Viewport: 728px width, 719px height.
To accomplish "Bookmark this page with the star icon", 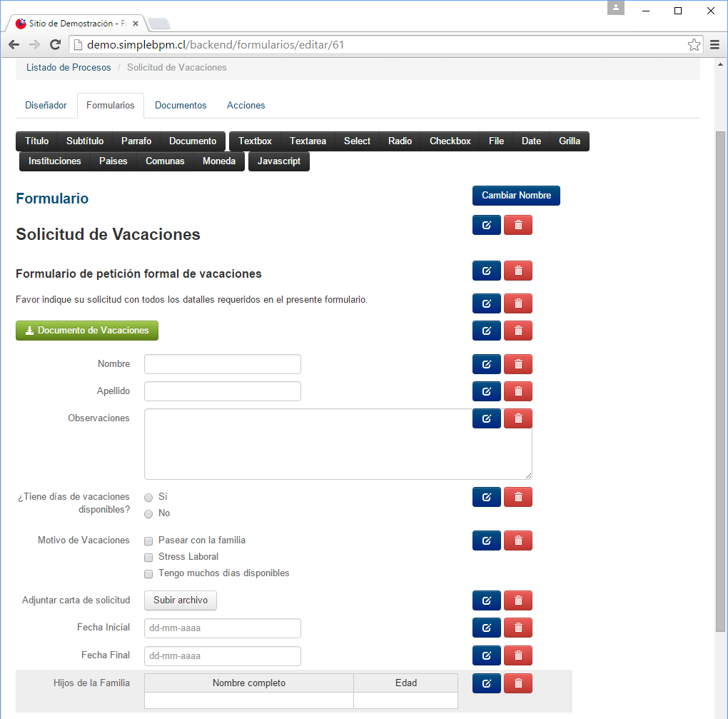I will [x=694, y=44].
